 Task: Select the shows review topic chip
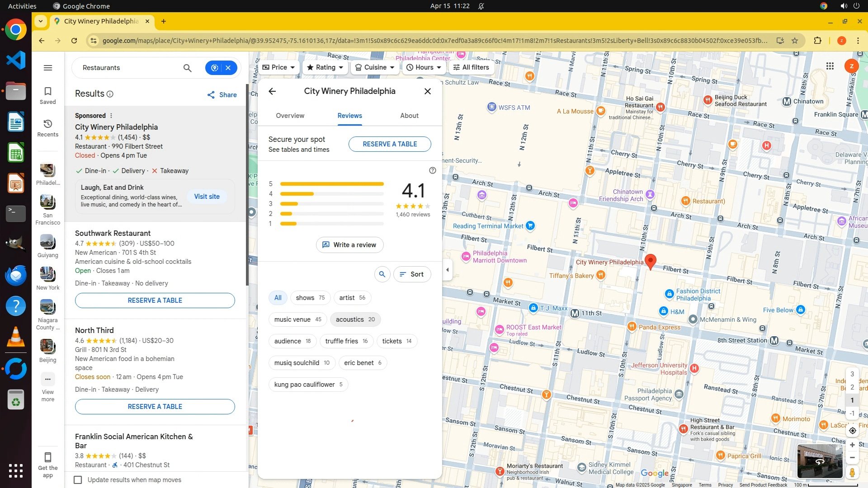310,298
